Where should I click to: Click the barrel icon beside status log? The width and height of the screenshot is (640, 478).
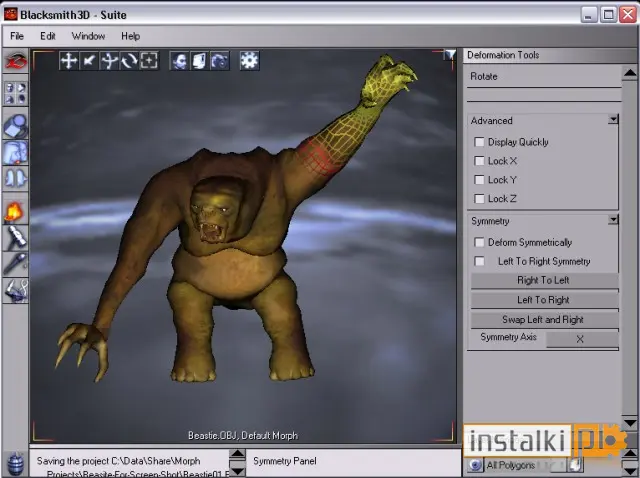[16, 463]
